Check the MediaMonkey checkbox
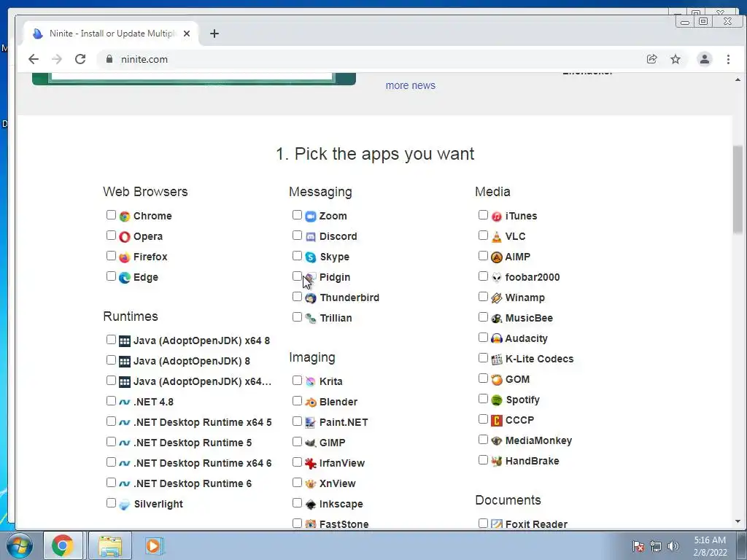The image size is (747, 560). [483, 440]
